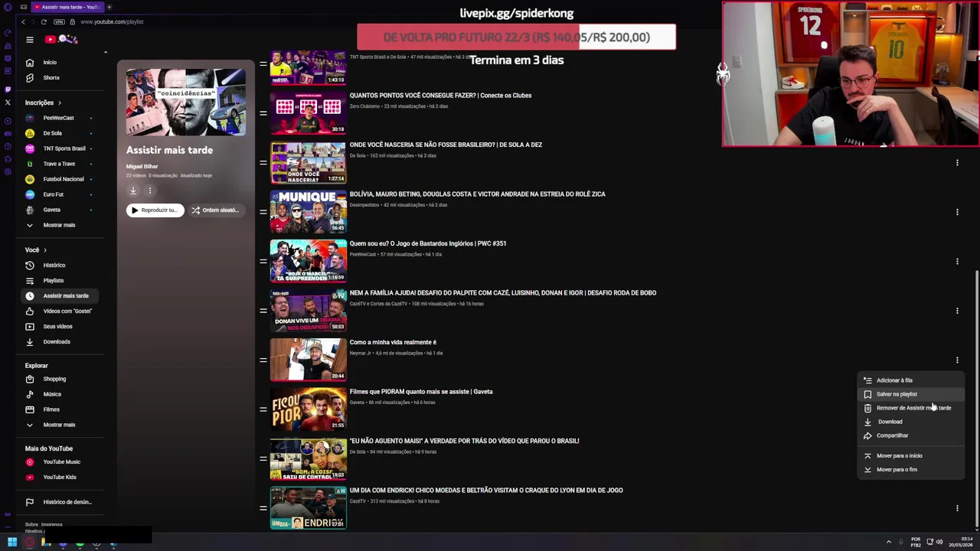Open 'Como a minha vida realmente é' thumbnail

click(309, 360)
